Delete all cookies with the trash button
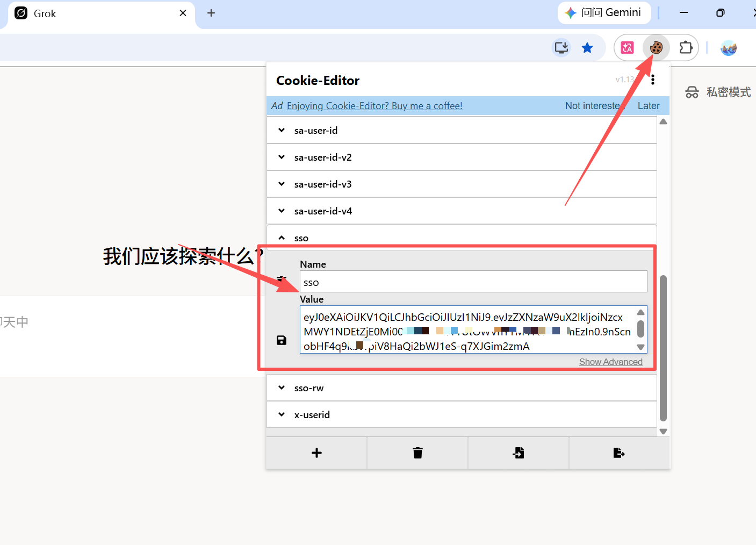The image size is (756, 545). pos(417,453)
